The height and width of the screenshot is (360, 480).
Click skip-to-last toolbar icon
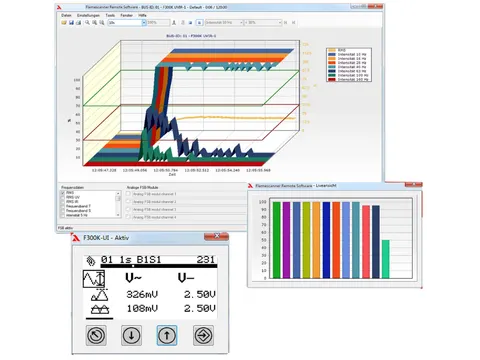[x=294, y=23]
